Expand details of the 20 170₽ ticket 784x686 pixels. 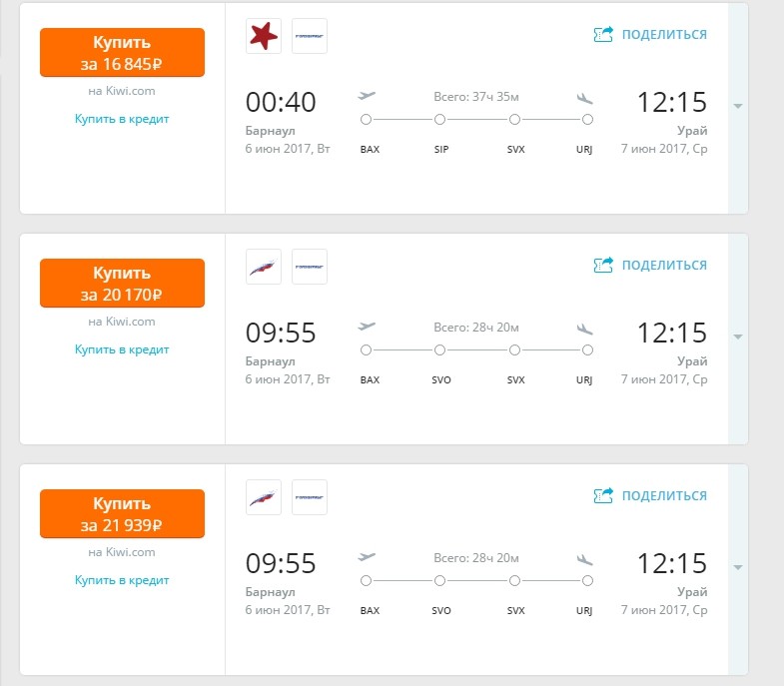(x=737, y=338)
